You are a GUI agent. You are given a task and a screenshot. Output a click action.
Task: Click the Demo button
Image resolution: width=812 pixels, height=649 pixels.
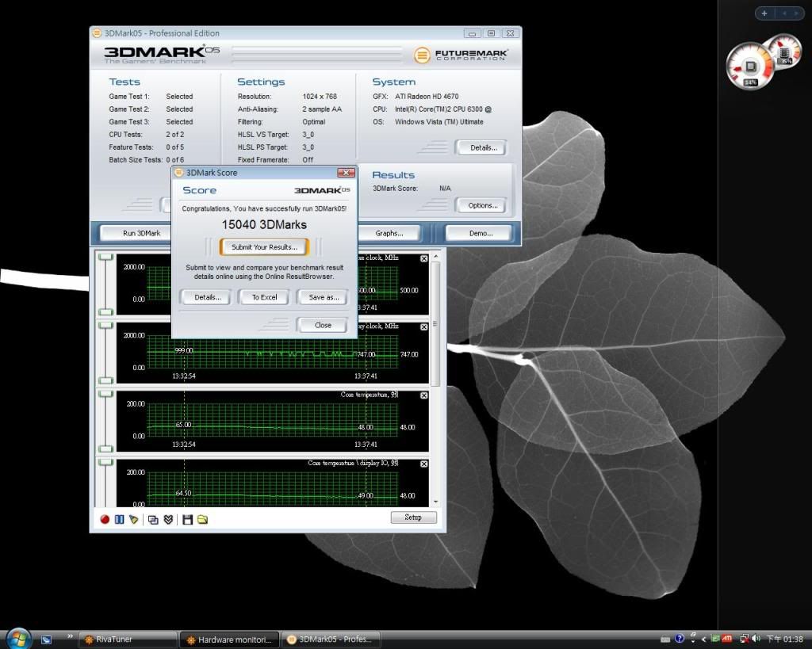(x=481, y=234)
